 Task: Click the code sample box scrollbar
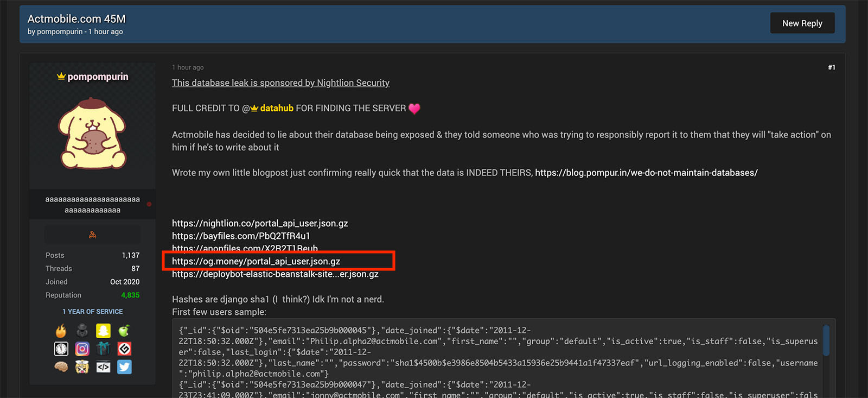coord(826,340)
